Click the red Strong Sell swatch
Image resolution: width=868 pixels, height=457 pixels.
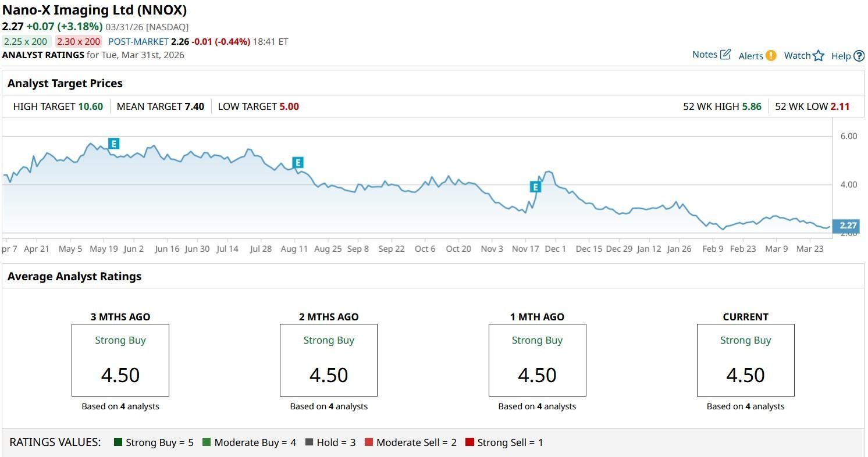(x=469, y=442)
